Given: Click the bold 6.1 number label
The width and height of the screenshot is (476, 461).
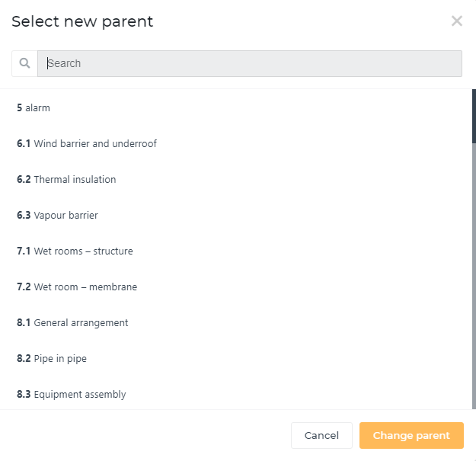Looking at the screenshot, I should [x=24, y=143].
